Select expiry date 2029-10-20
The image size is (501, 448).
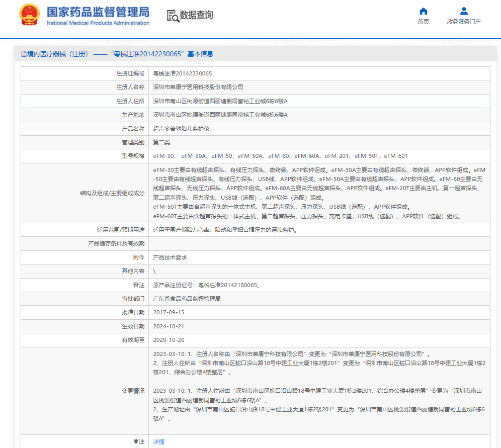169,340
